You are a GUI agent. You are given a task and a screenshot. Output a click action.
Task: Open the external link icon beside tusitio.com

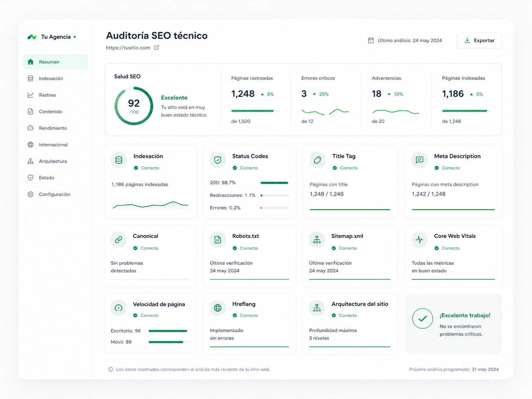157,47
